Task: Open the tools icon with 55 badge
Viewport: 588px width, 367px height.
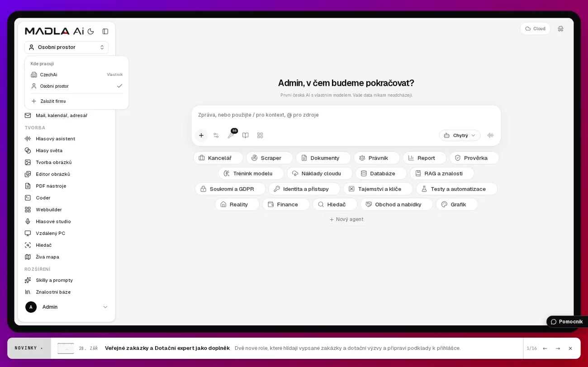Action: pos(231,135)
